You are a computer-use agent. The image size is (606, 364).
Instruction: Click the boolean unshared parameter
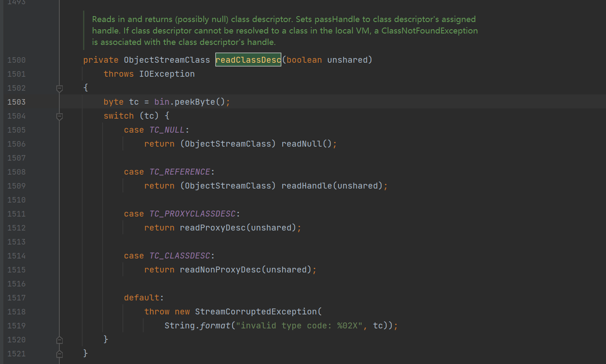(x=327, y=60)
